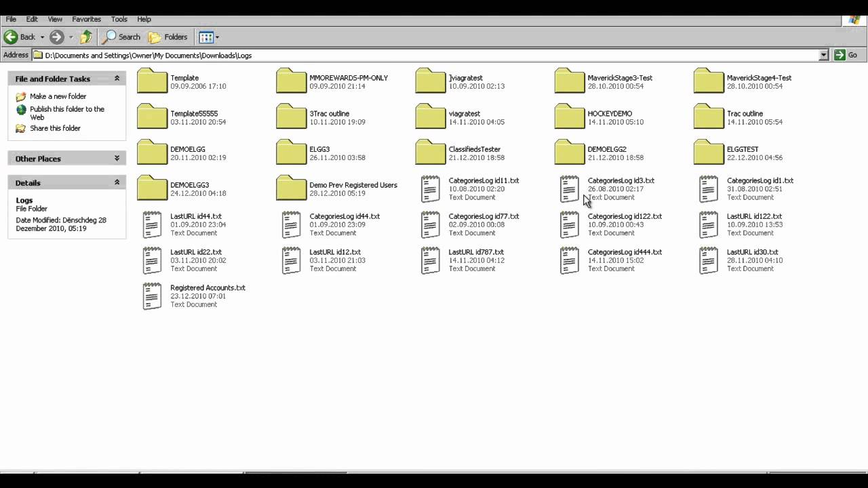Select CategoriesLog id1.txt file icon

click(x=709, y=188)
